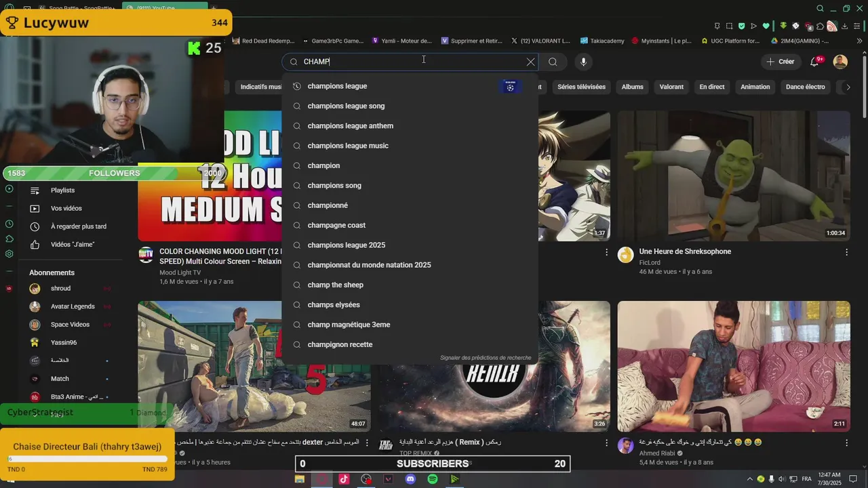
Task: Select suggestion 'champions league song'
Action: tap(410, 106)
